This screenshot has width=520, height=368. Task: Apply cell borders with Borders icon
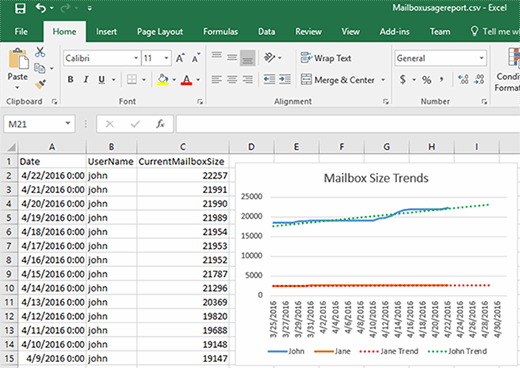[x=132, y=79]
